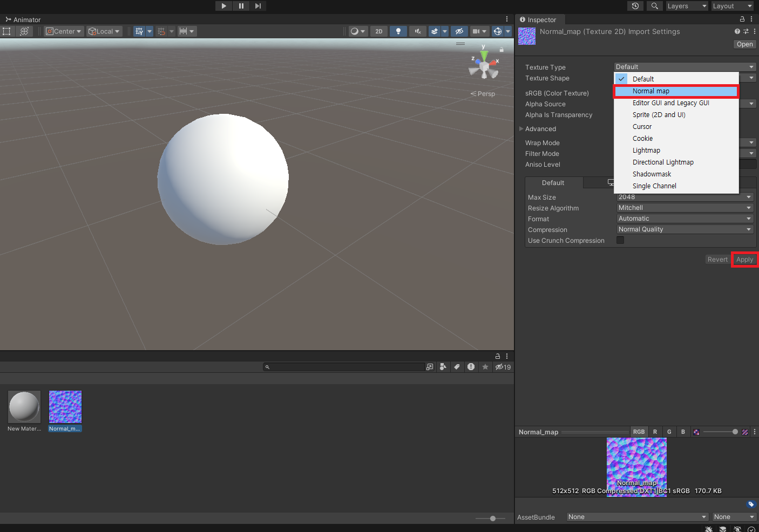Screen dimensions: 759x532
Task: Click the Open button
Action: (744, 44)
